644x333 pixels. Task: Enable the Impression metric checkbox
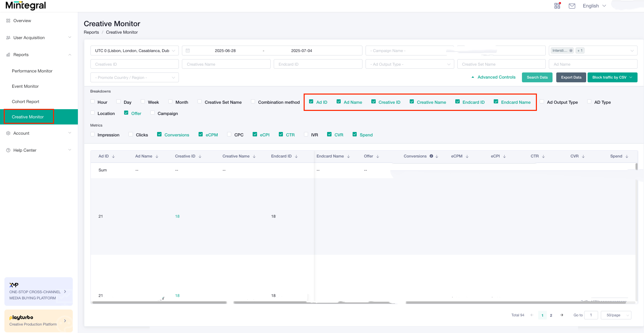[x=92, y=134]
